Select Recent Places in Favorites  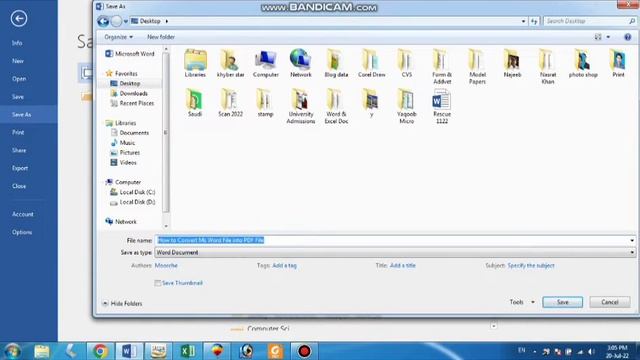tap(137, 103)
